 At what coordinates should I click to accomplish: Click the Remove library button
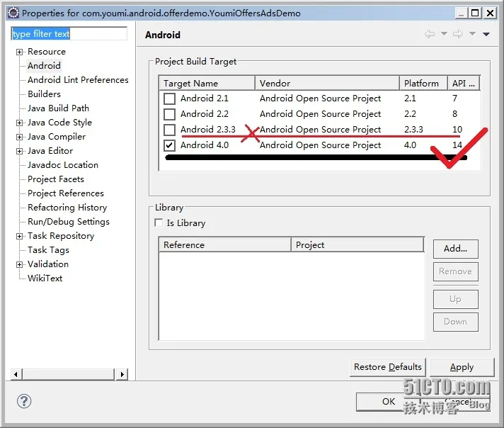[x=455, y=271]
